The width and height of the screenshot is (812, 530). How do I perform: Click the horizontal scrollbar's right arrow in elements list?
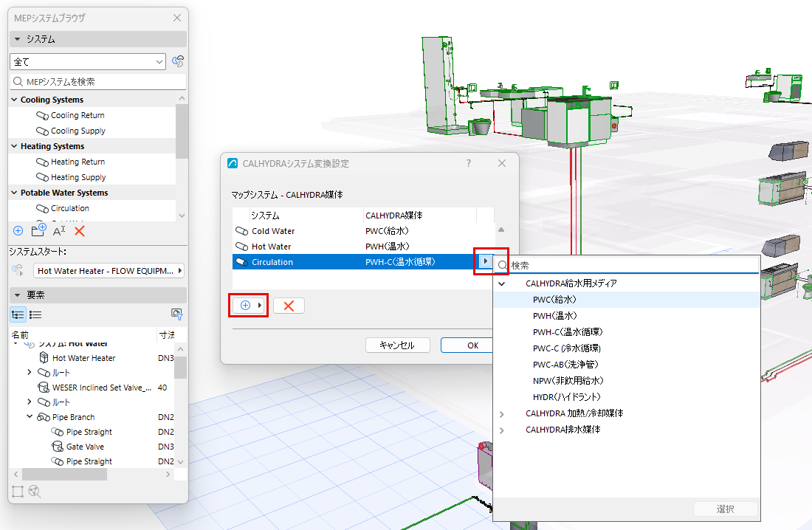tap(168, 474)
